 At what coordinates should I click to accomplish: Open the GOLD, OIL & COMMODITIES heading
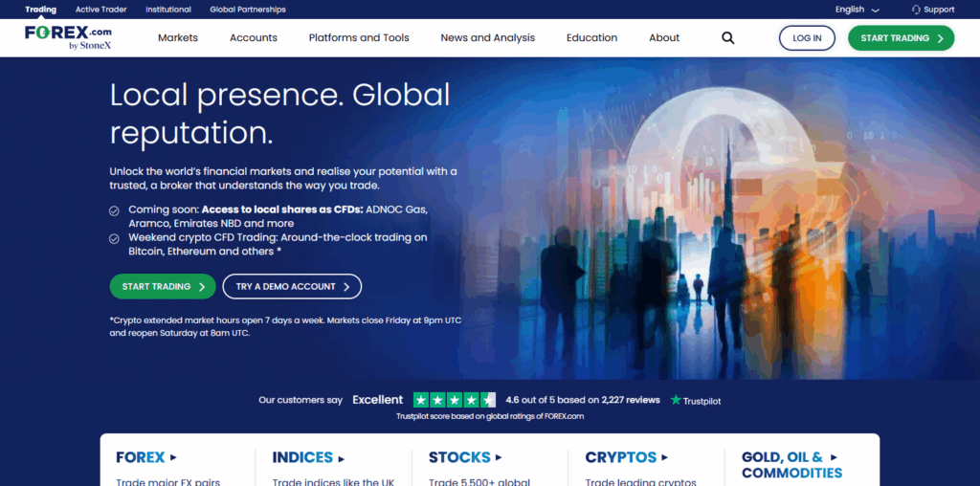pos(791,465)
